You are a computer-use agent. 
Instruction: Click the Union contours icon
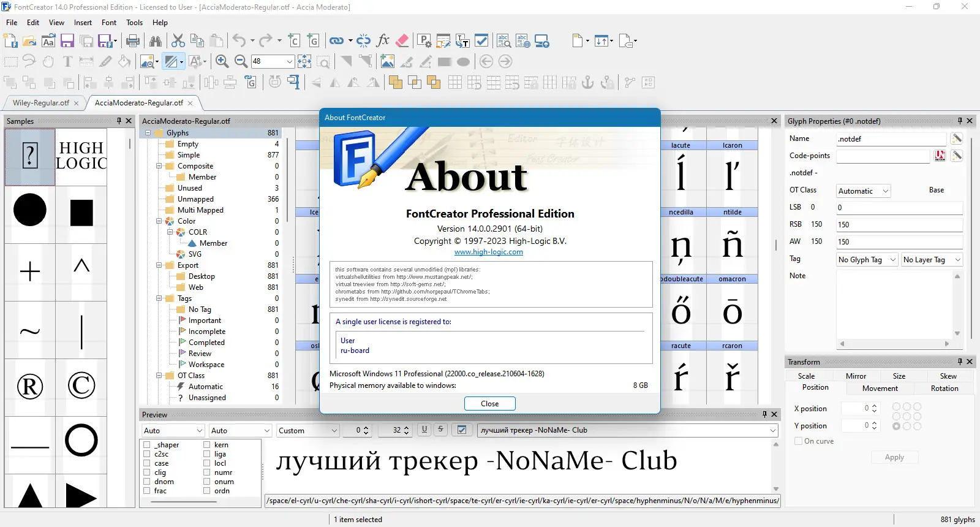pos(396,82)
